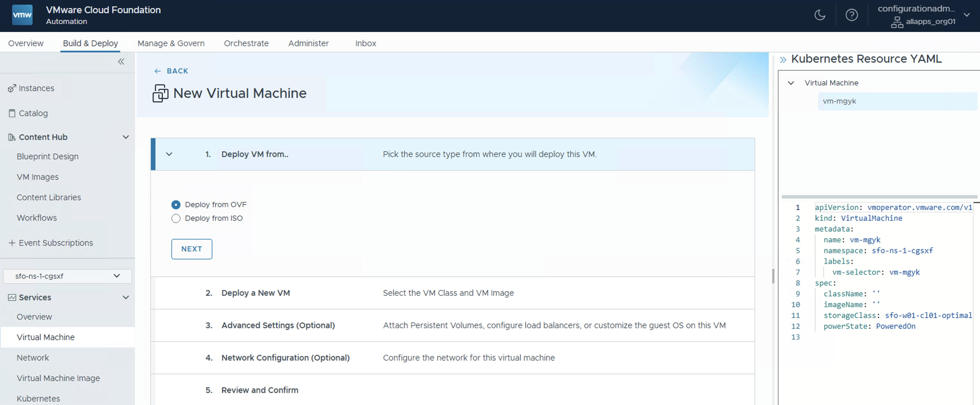Click the back arrow icon

pos(158,71)
